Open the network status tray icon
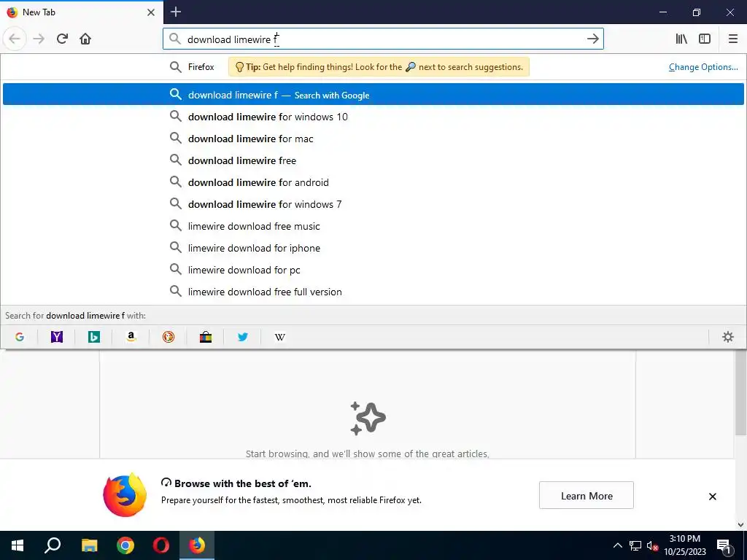747x560 pixels. [635, 545]
